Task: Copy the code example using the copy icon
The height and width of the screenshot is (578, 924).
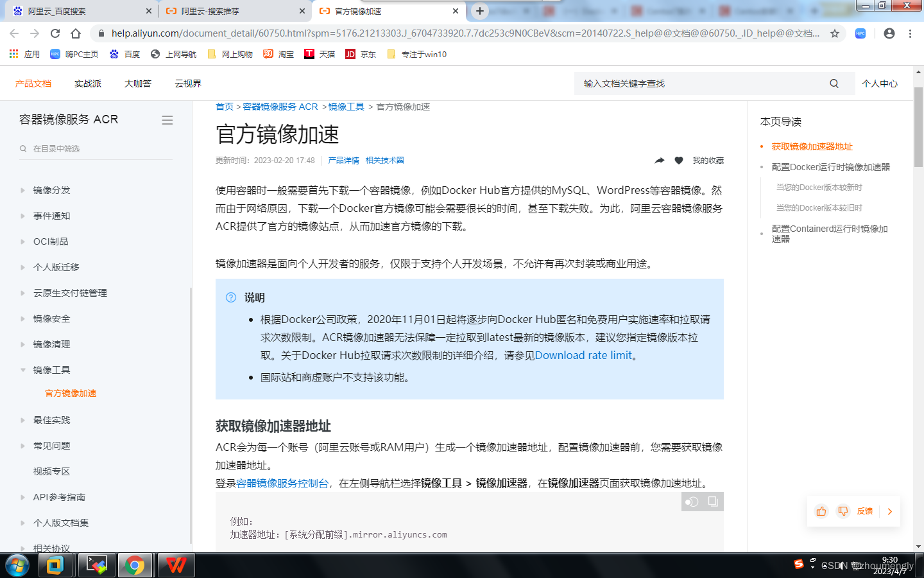Action: click(712, 502)
